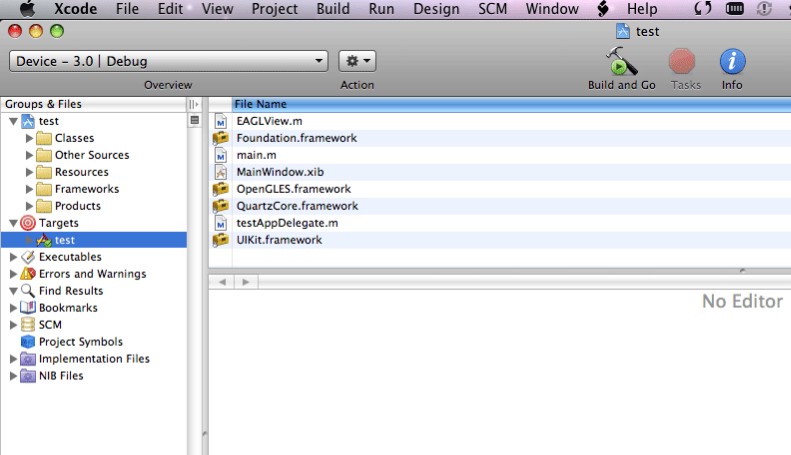Expand the Resources group triangle
Viewport: 791px width, 455px height.
(x=29, y=172)
